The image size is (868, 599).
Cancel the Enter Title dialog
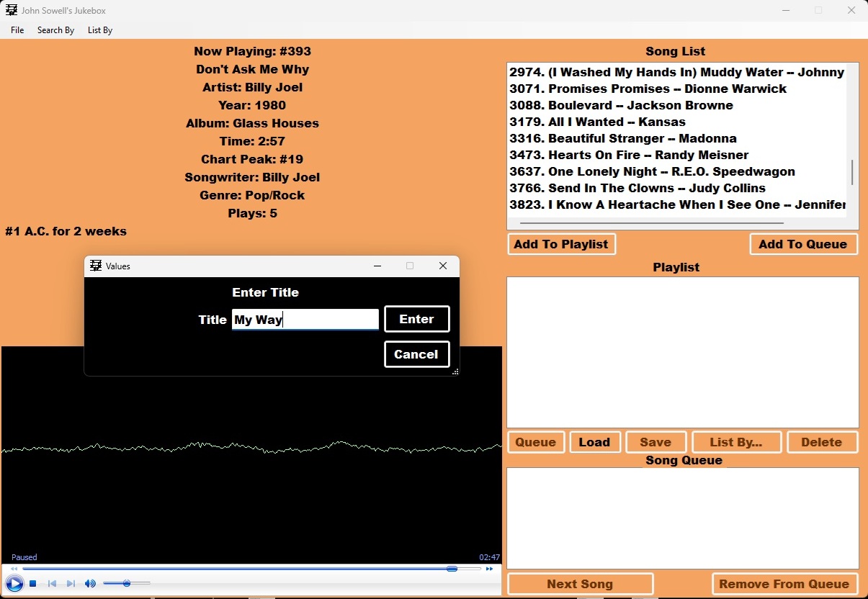point(416,354)
